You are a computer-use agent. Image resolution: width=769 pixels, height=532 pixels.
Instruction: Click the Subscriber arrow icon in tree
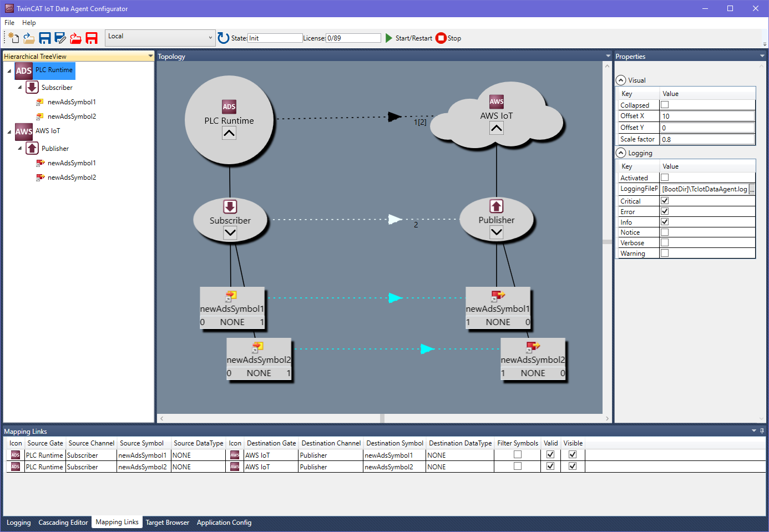tap(32, 87)
